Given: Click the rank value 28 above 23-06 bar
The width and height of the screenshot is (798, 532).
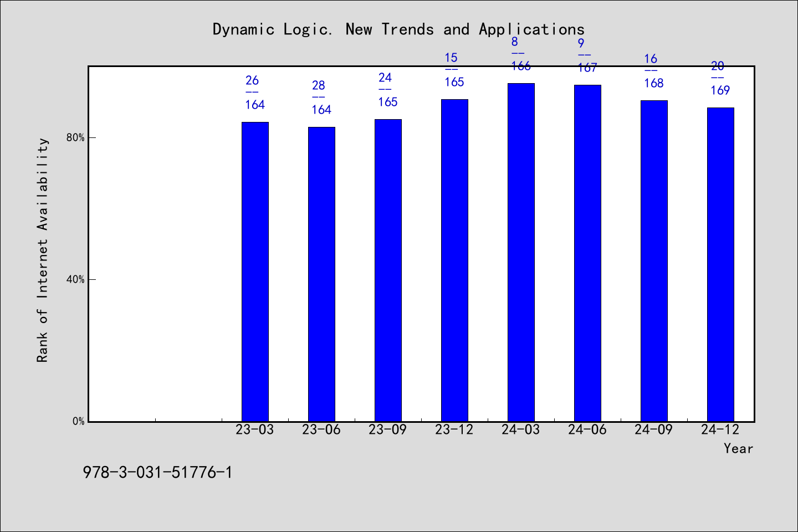Looking at the screenshot, I should pyautogui.click(x=319, y=85).
